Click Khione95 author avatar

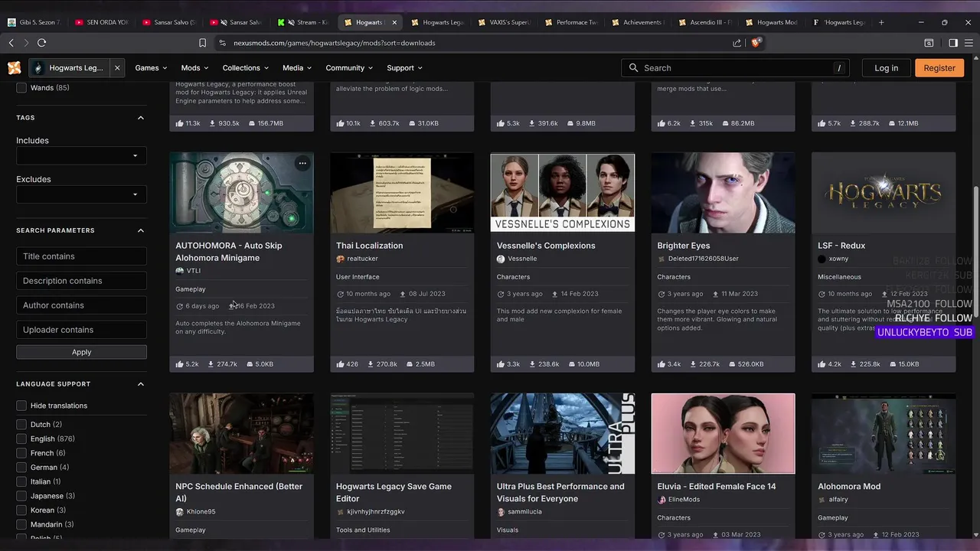pos(180,512)
